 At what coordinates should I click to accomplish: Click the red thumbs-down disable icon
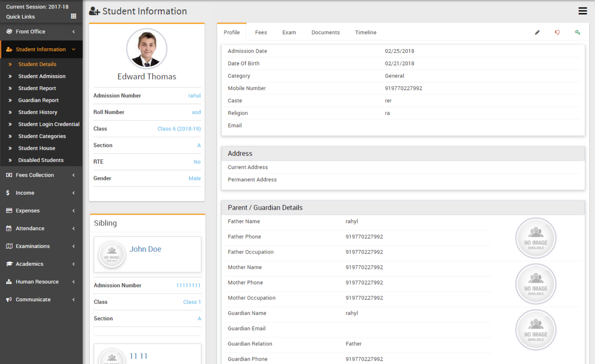click(x=557, y=33)
